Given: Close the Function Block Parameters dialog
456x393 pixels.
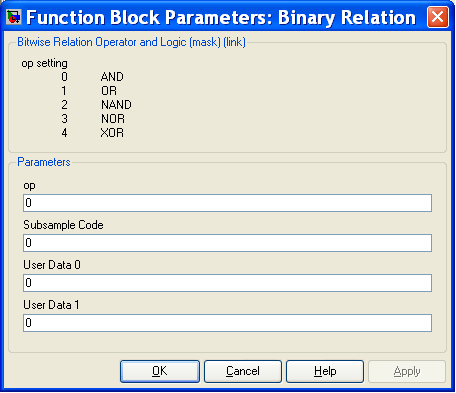Looking at the screenshot, I should pyautogui.click(x=437, y=17).
